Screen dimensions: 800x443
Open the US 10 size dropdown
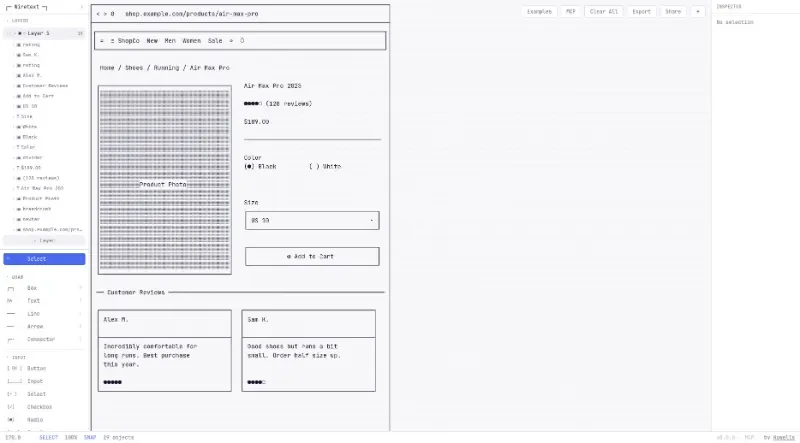[x=312, y=220]
